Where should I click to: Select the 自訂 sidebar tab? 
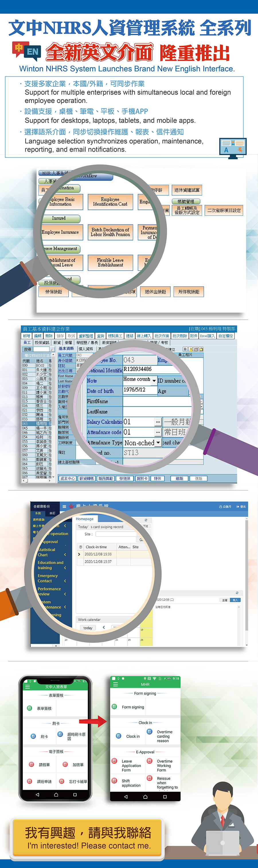[x=52, y=513]
